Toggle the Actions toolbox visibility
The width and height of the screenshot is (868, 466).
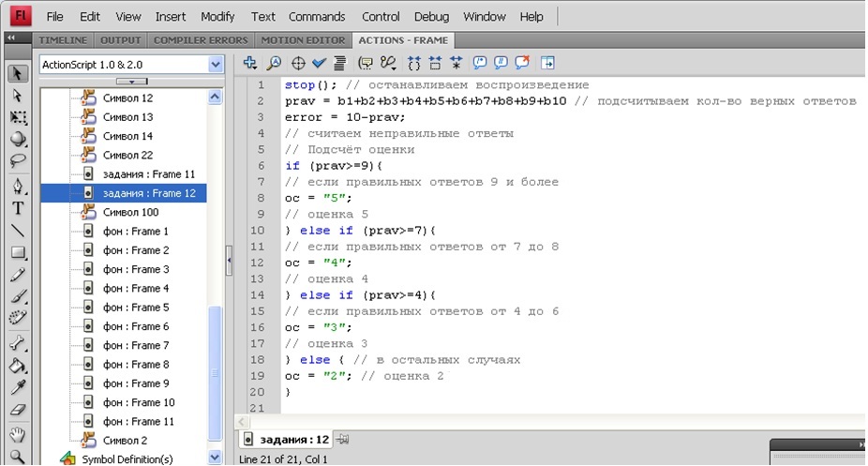point(547,63)
